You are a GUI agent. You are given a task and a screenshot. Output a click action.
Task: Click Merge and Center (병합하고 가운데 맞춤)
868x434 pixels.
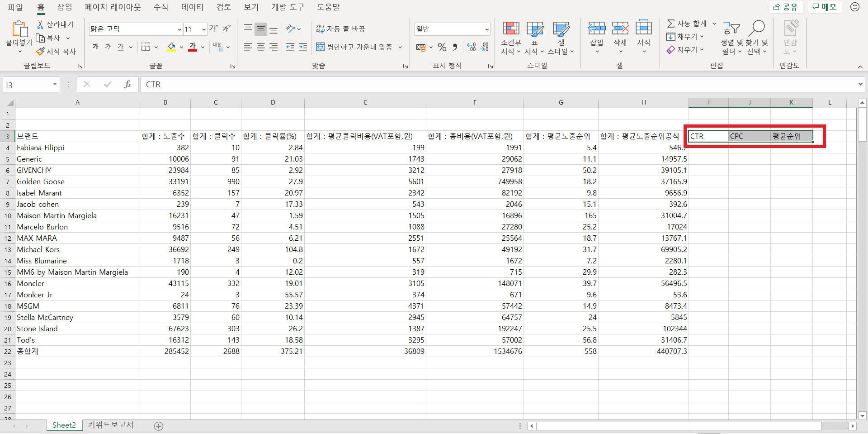(354, 47)
